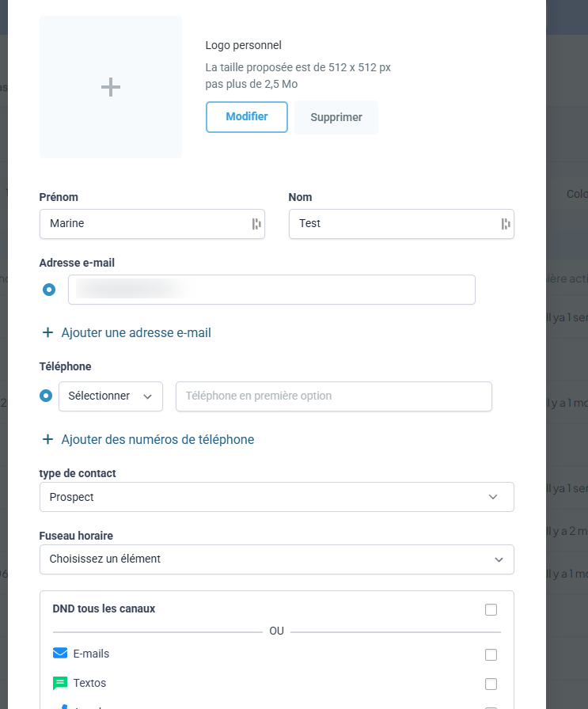Screen dimensions: 588x709
Task: Check the E-mails DND checkbox
Action: (491, 654)
